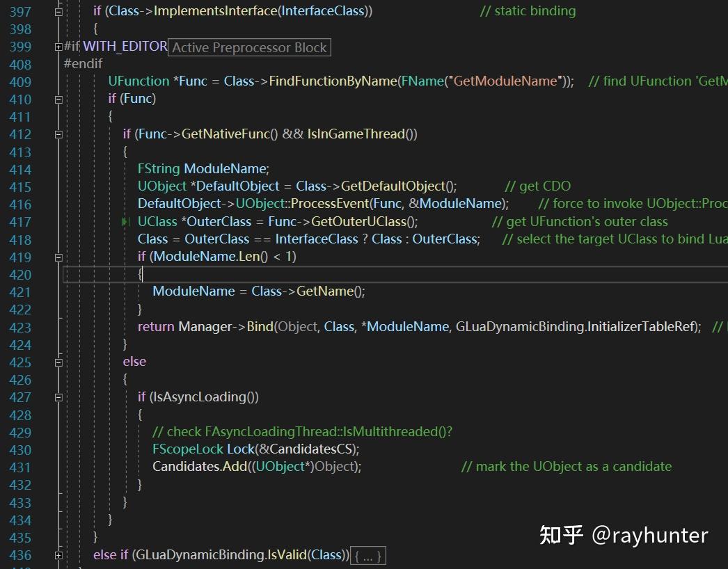Collapse the IsInGameThread if block at line 412
Image resolution: width=728 pixels, height=569 pixels.
[x=59, y=134]
